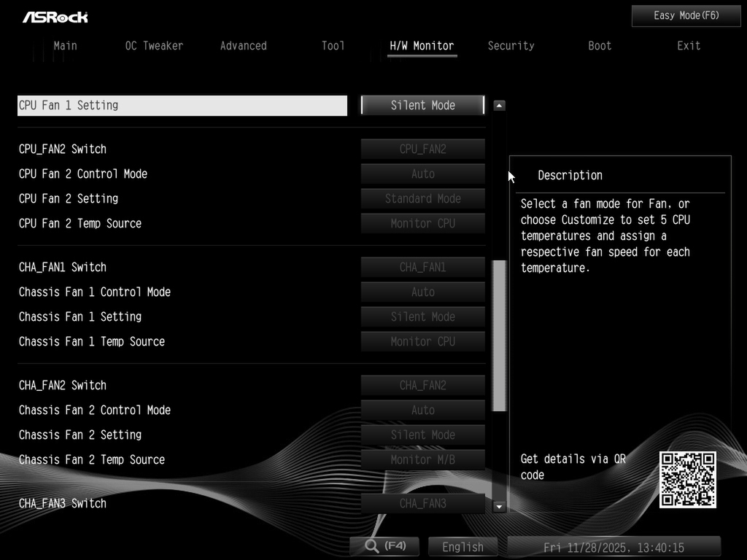
Task: Select CHA_FAN3 Switch label
Action: [63, 503]
